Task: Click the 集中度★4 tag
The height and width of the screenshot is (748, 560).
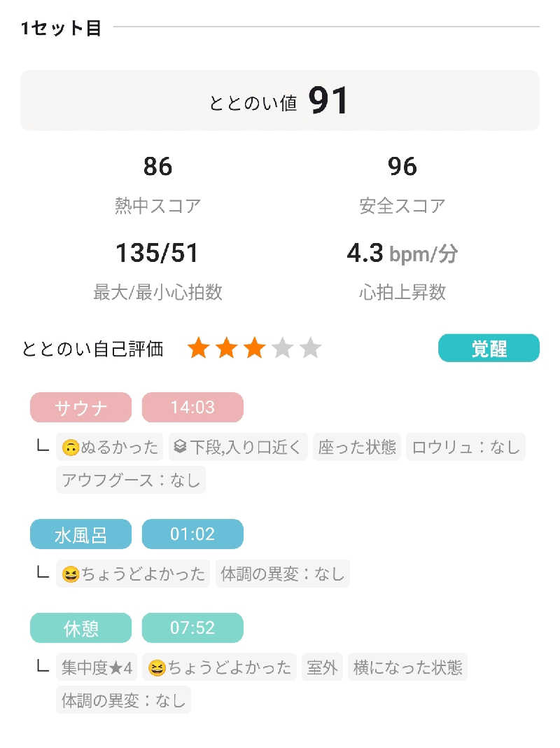Action: pos(97,667)
